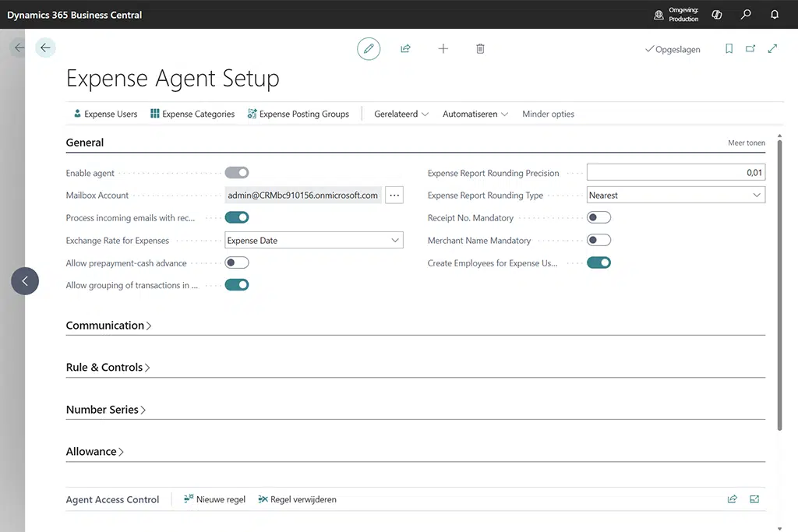Open Expense Categories action
The image size is (798, 532).
click(x=192, y=114)
